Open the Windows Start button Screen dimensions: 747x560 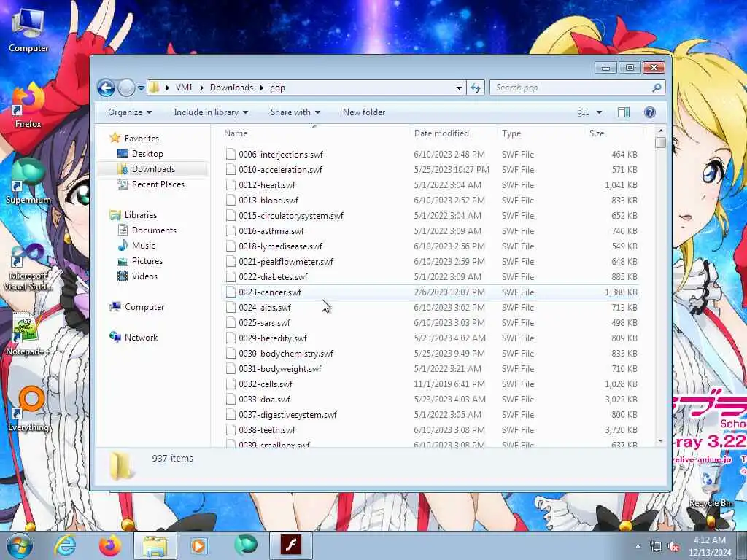[19, 545]
